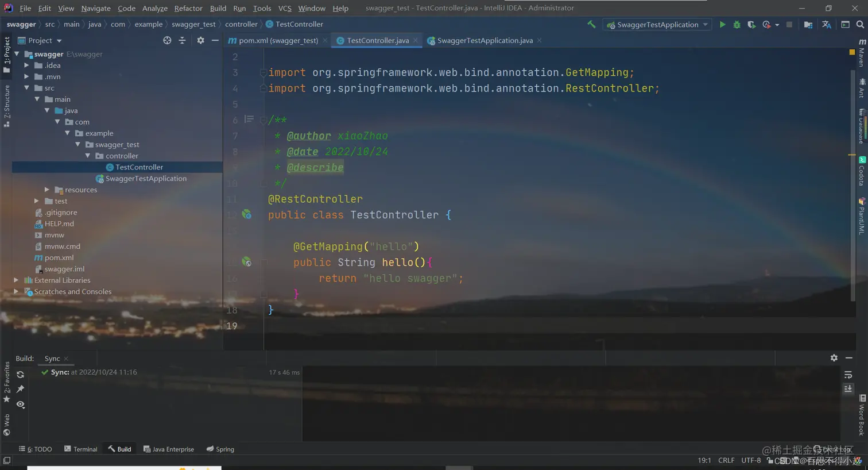
Task: Click the 19:1 cursor position in status bar
Action: coord(704,460)
